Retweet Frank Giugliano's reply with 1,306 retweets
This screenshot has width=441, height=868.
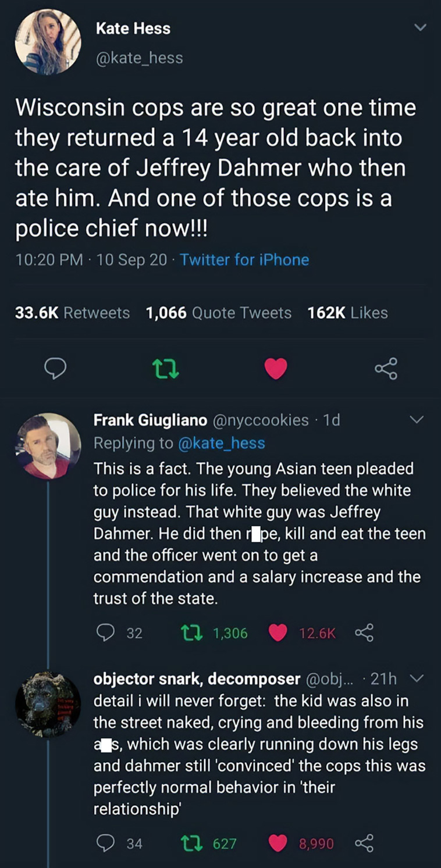(213, 633)
